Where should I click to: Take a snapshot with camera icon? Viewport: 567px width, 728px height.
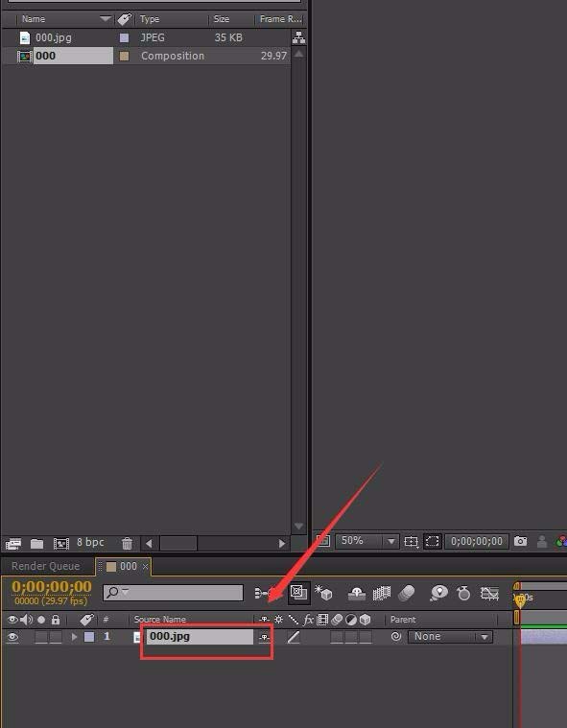521,541
